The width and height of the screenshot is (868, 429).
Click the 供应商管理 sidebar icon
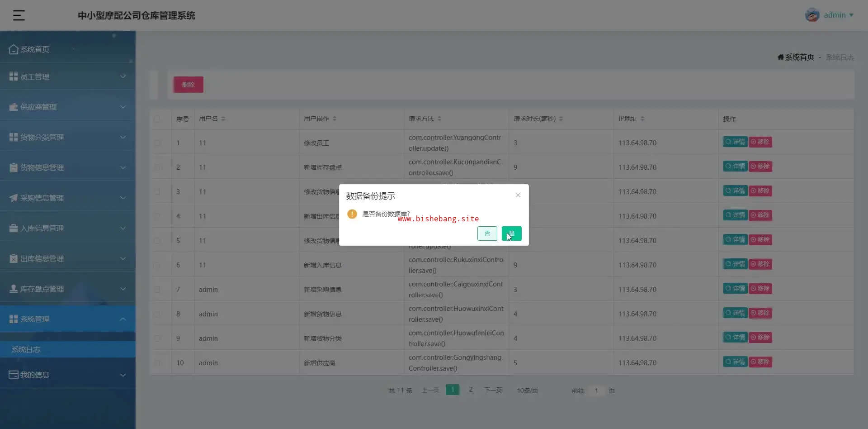point(14,107)
